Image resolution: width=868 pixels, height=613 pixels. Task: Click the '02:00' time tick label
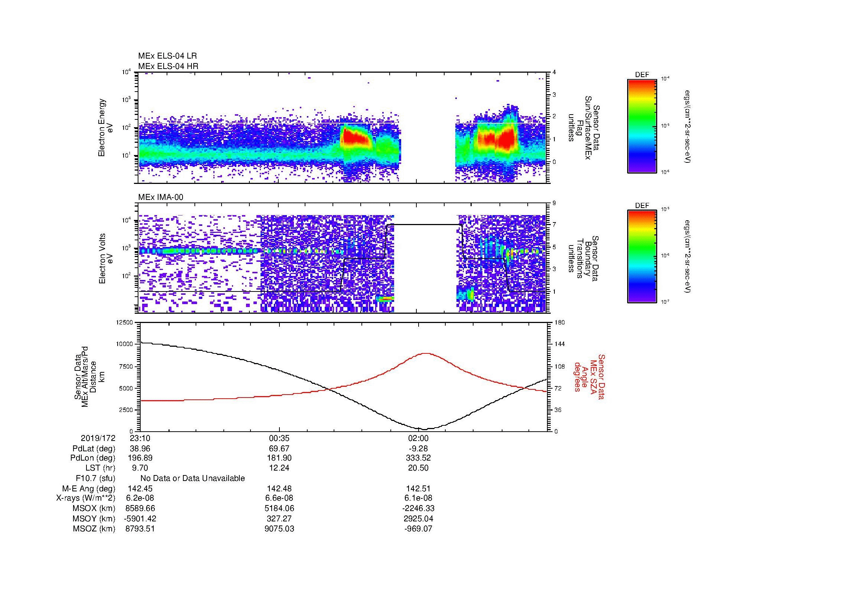pyautogui.click(x=419, y=438)
